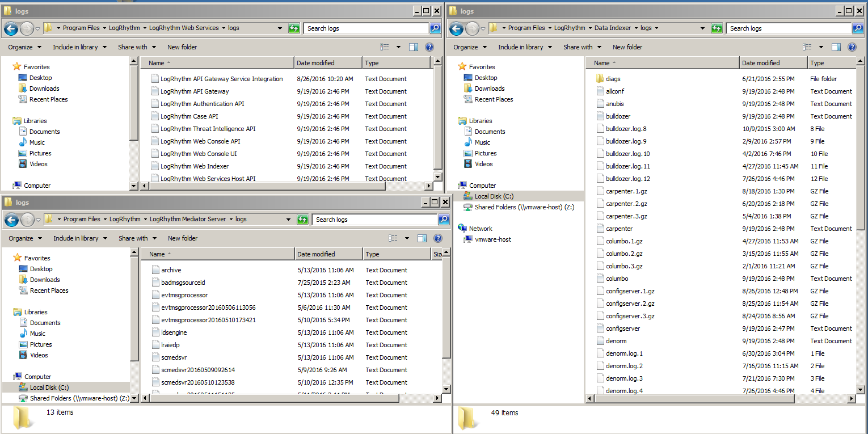Click search magnifier in Mediator Server logs window
Screen dimensions: 868x434
click(x=444, y=219)
